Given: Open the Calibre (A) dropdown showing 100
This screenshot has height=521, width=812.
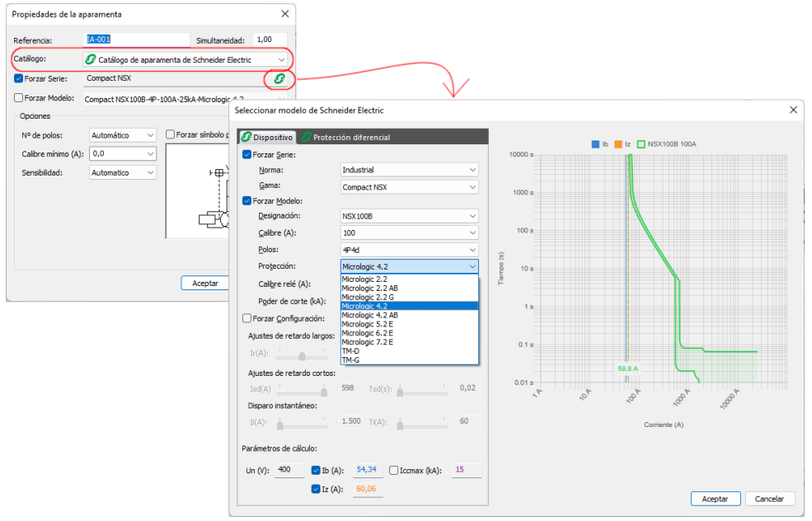Looking at the screenshot, I should (x=409, y=233).
